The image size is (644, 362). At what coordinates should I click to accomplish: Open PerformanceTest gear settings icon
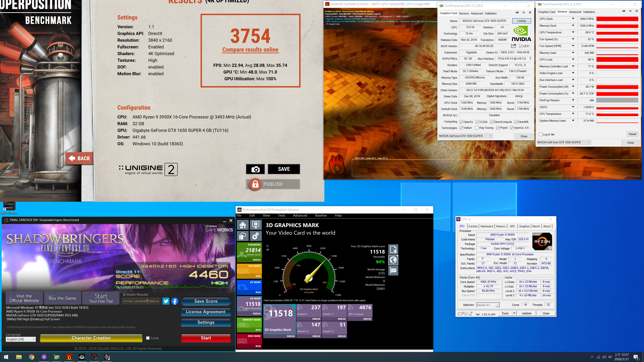[x=255, y=236]
